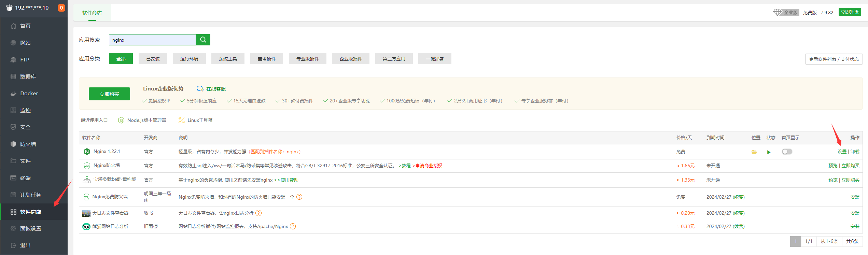Select the 宝塔插件 category filter
This screenshot has height=255, width=868.
point(267,59)
